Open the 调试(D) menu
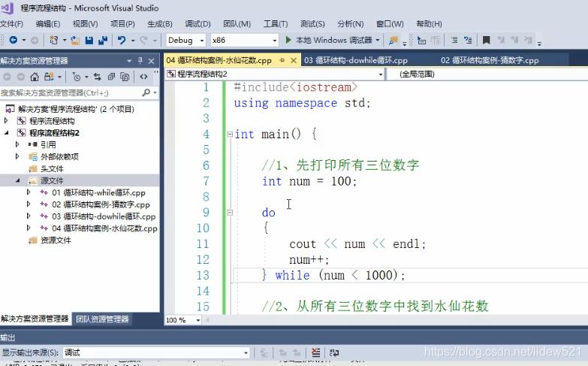Screen dimensions: 588x366 tap(198, 23)
